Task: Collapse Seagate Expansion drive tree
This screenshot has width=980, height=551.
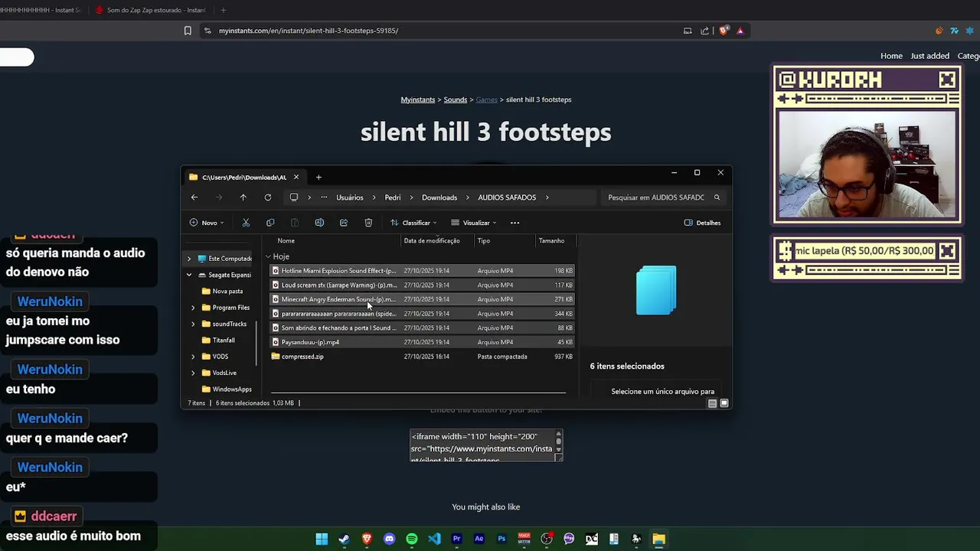Action: click(189, 275)
